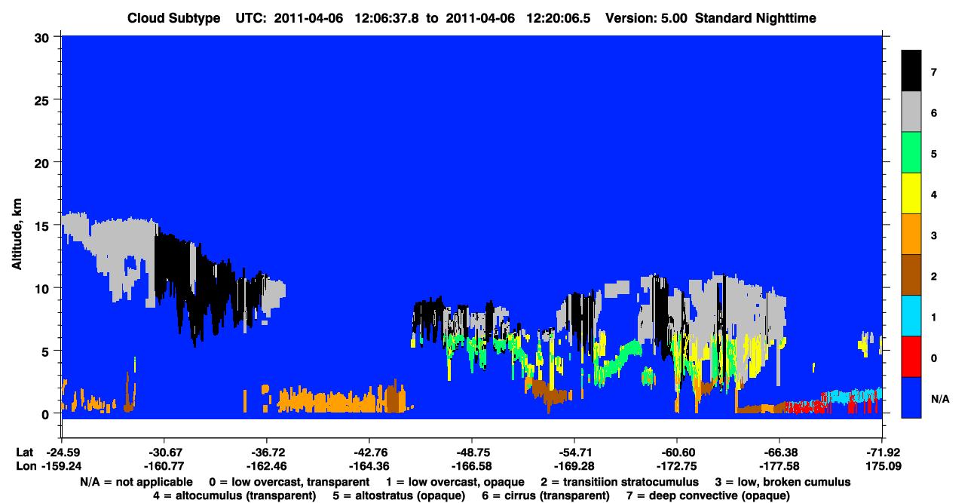Click the 'Lon' row label
Screen dimensions: 980x503
click(26, 466)
